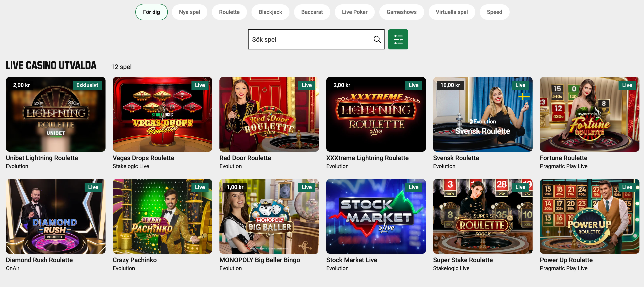Click the Diamond Rush Roulette title
644x287 pixels.
pos(39,260)
